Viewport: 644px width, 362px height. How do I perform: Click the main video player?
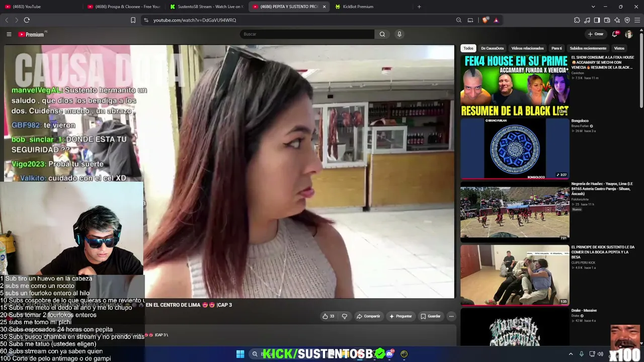pos(229,171)
